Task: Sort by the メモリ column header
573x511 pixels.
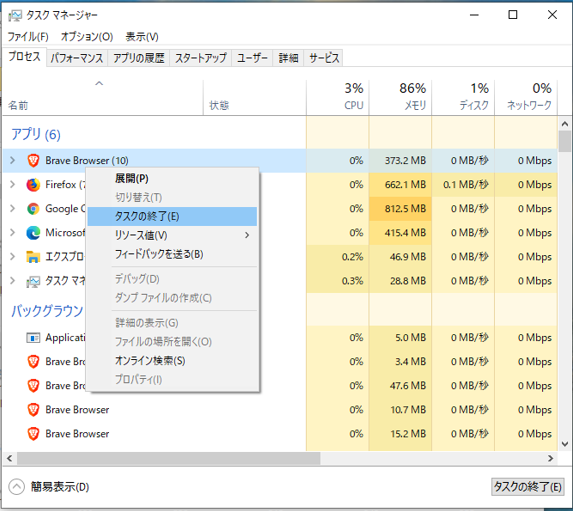Action: coord(401,97)
